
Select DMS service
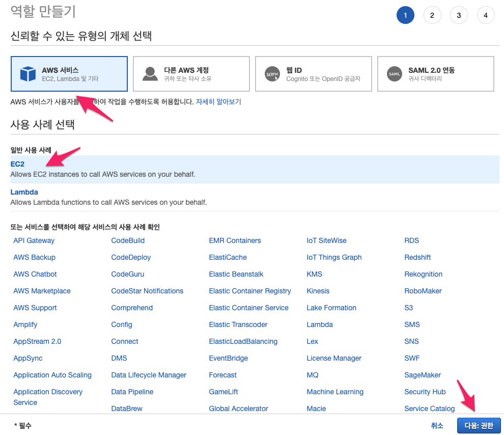point(119,358)
